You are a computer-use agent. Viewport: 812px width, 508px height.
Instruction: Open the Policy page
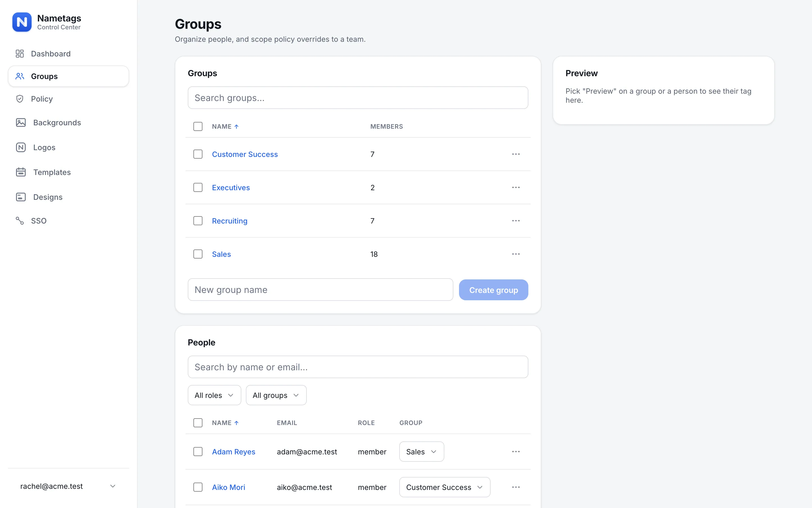(x=69, y=99)
